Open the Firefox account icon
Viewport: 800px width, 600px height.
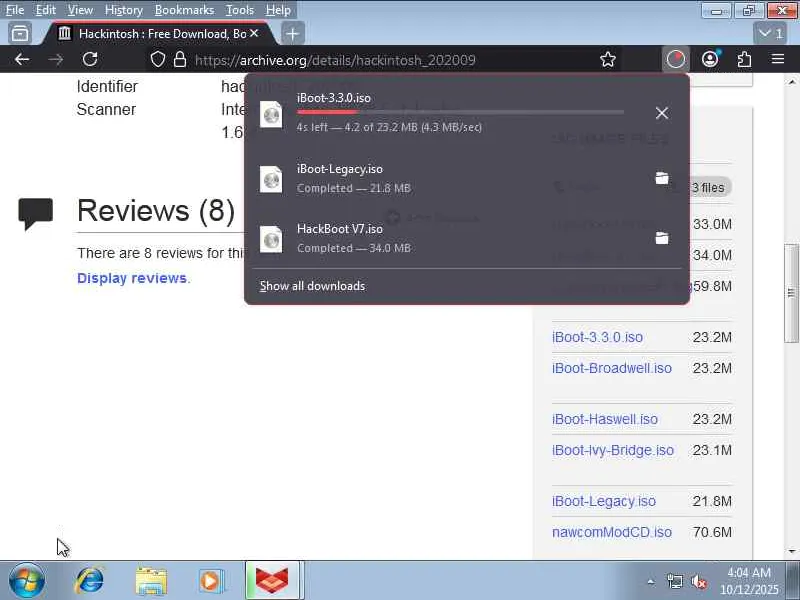710,59
